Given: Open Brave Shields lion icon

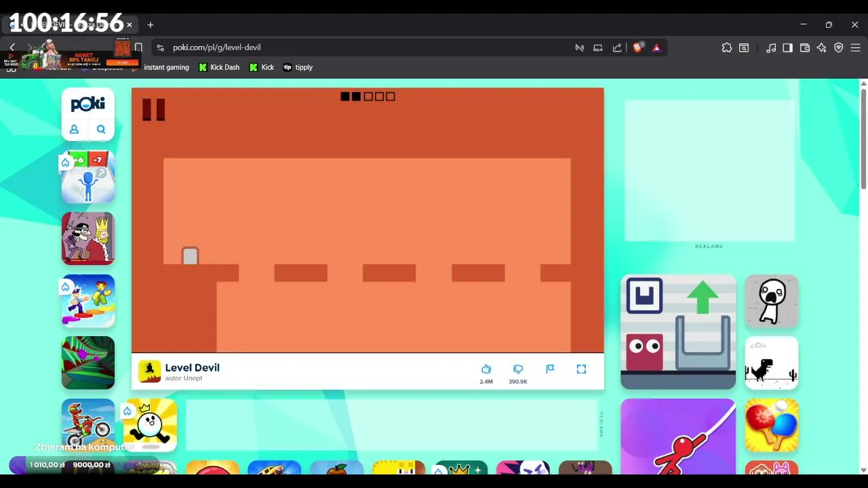Looking at the screenshot, I should pyautogui.click(x=638, y=47).
